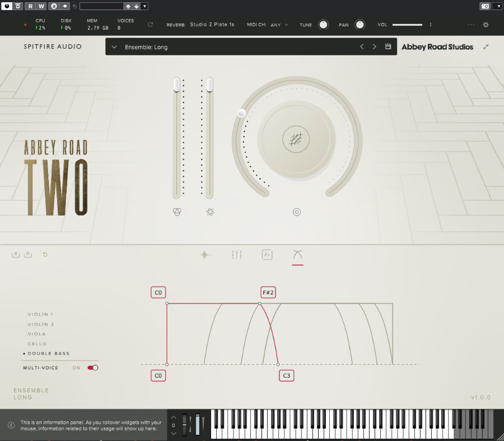Click the upper C0 range label
This screenshot has width=504, height=441.
tap(158, 293)
